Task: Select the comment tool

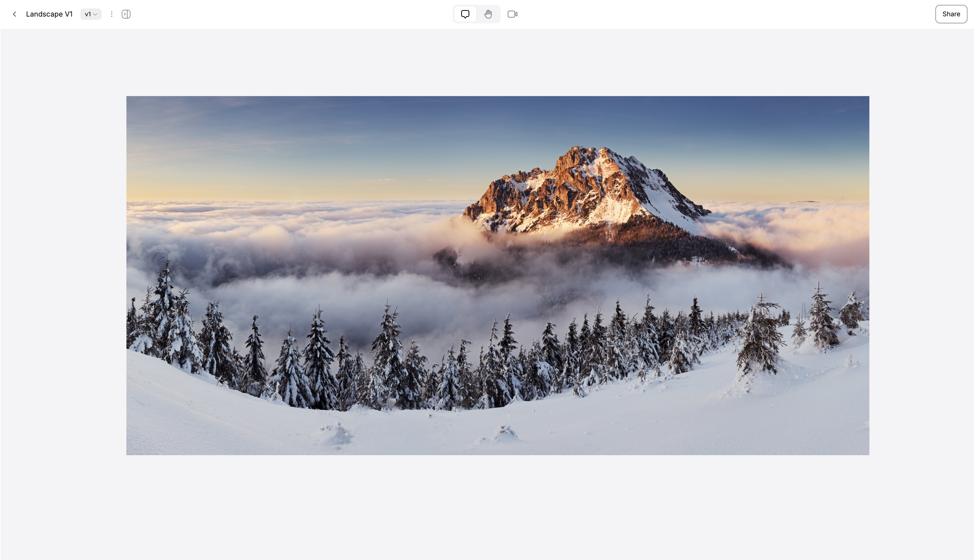Action: tap(465, 14)
